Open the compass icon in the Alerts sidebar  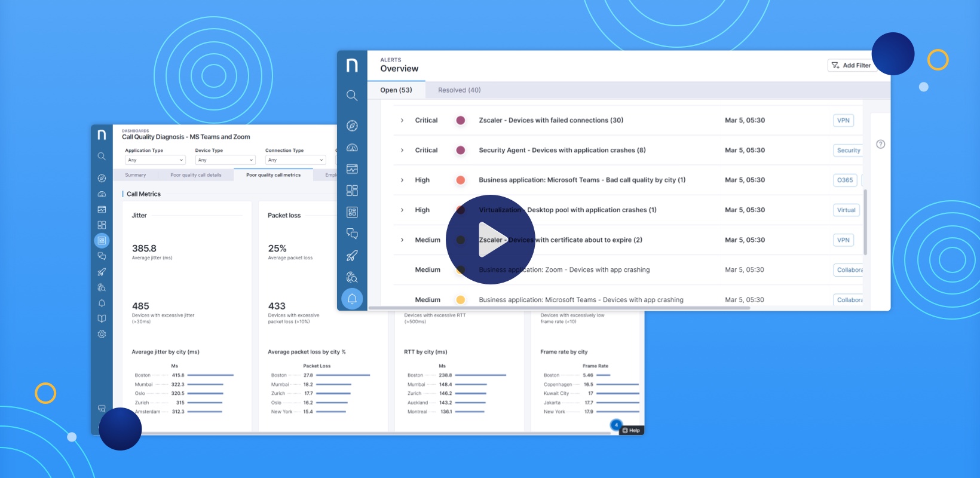coord(352,125)
